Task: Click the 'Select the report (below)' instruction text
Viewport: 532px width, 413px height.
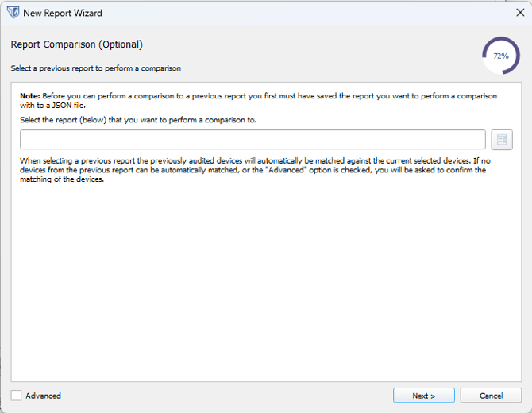Action: pos(139,120)
